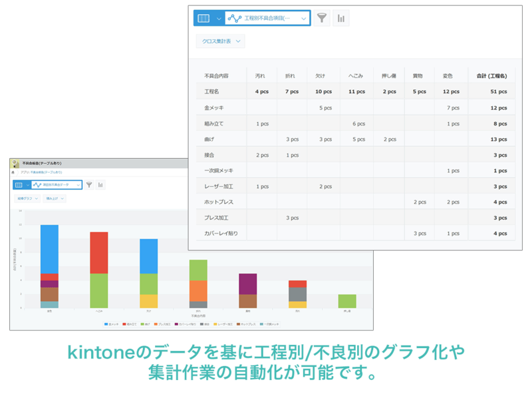Click the 折れ column header
Viewport: 532px width, 396px height.
point(290,76)
